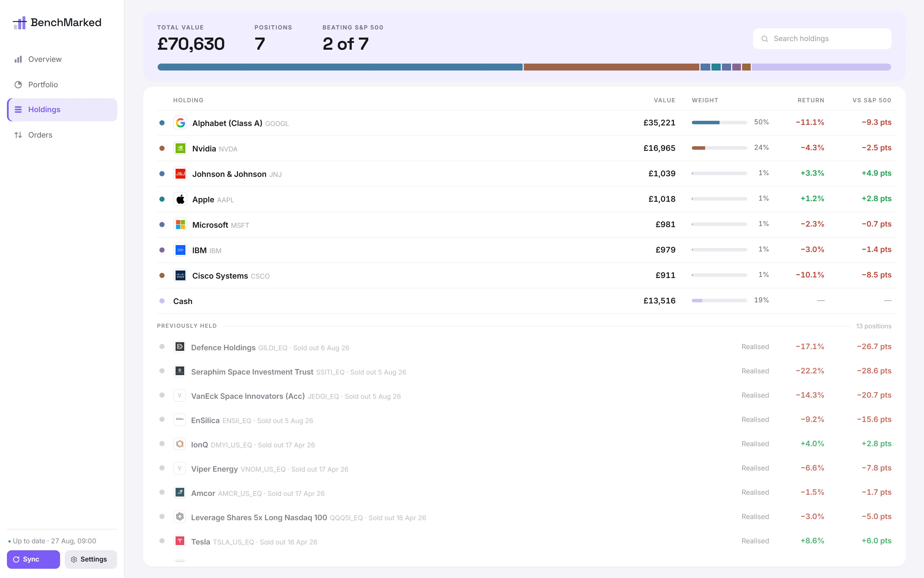Click the Seraphim Space Investment Trust logo
The width and height of the screenshot is (924, 578).
[180, 371]
